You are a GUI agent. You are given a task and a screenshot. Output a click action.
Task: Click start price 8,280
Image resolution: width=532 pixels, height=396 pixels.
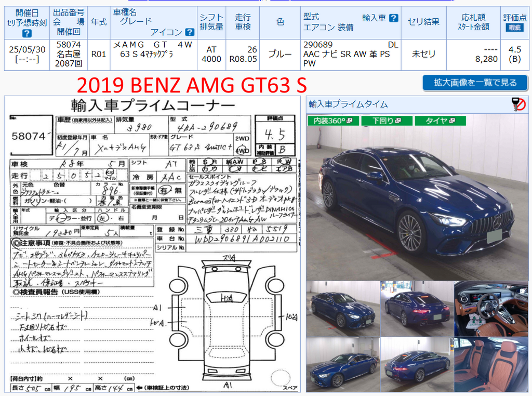pos(486,59)
